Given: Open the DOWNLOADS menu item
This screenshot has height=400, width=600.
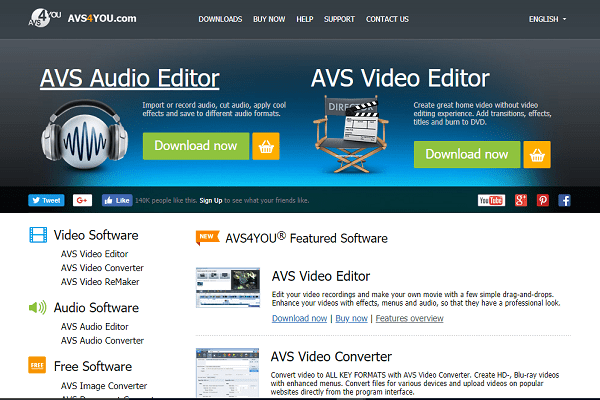Looking at the screenshot, I should pyautogui.click(x=220, y=19).
